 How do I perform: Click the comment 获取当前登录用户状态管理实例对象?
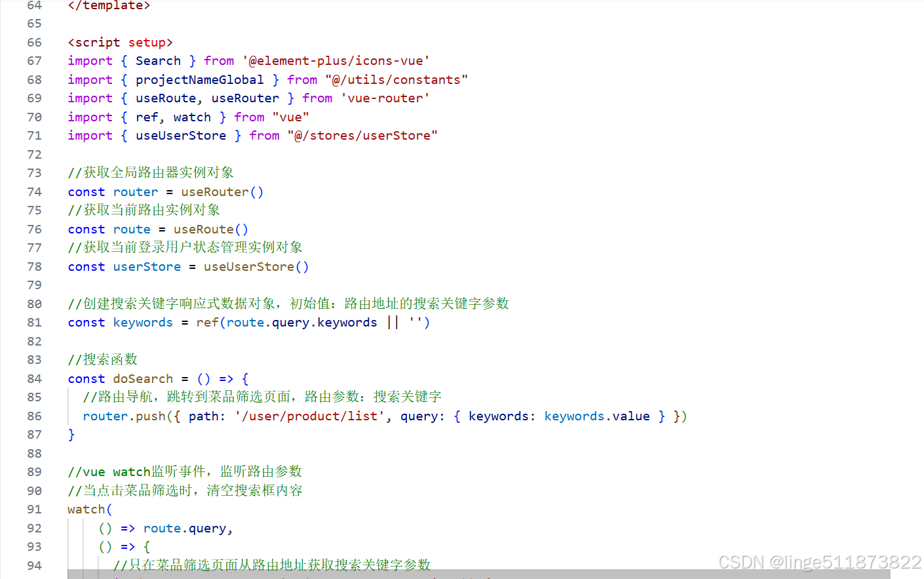(x=185, y=247)
